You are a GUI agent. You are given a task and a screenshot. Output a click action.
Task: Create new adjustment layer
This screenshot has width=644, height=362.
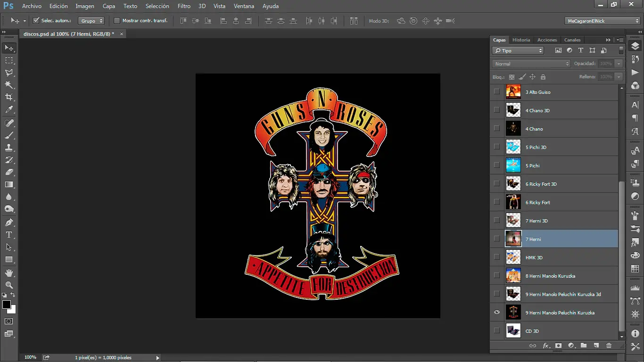click(x=571, y=346)
